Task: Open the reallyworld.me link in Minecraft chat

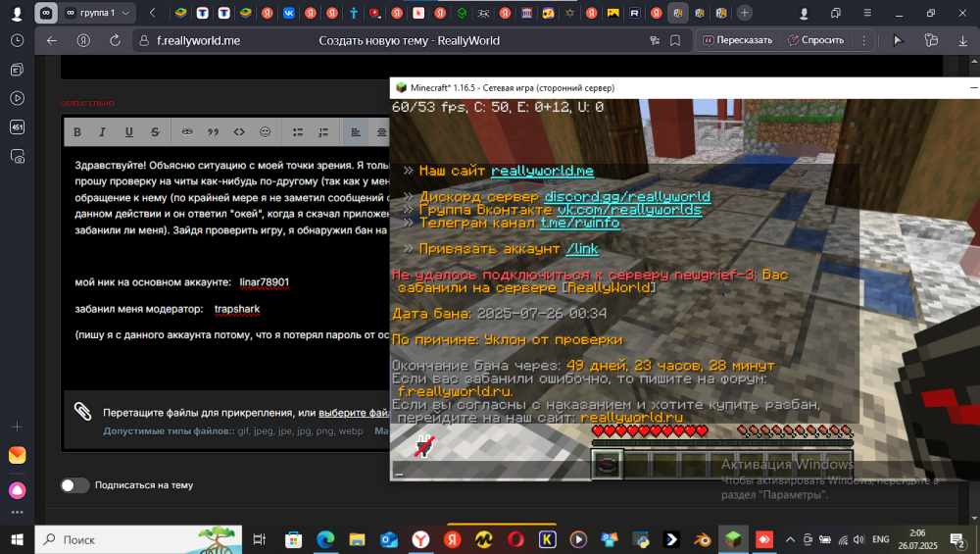Action: click(x=543, y=171)
